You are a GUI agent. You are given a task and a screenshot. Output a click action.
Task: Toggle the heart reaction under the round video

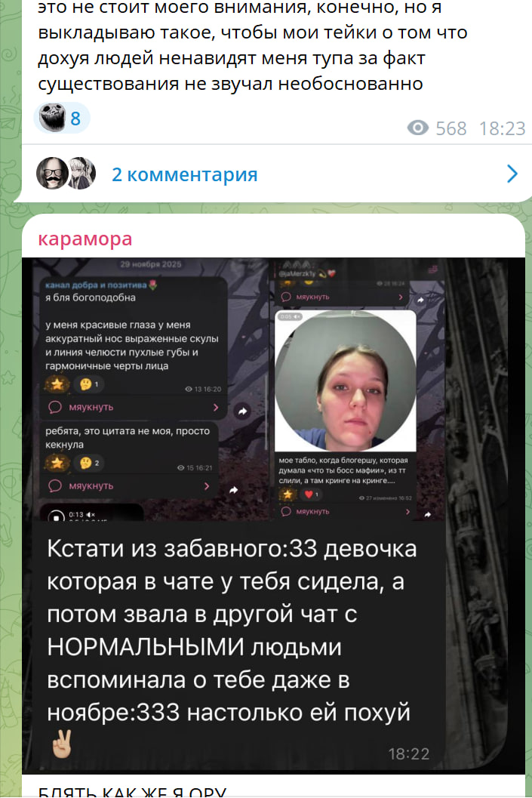310,495
